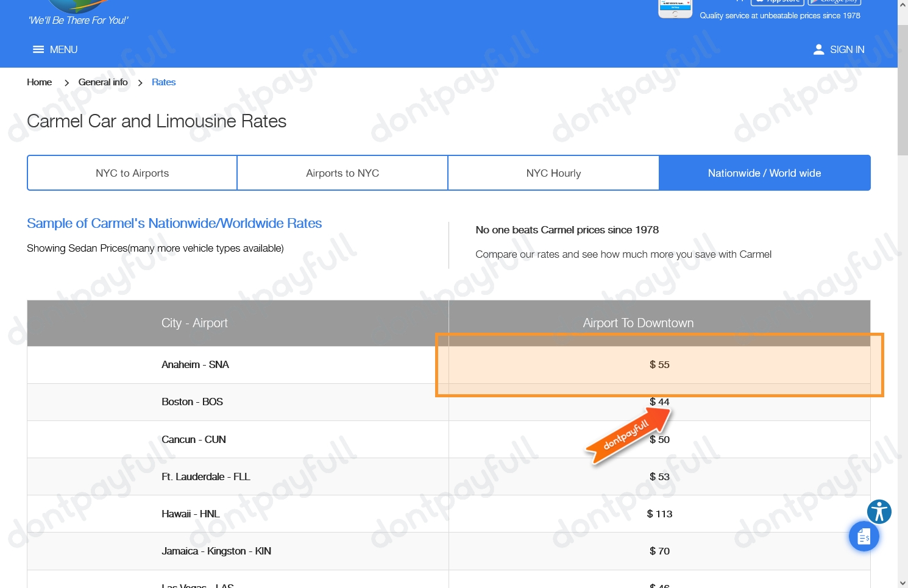Click the scrollbar up arrow

point(903,4)
